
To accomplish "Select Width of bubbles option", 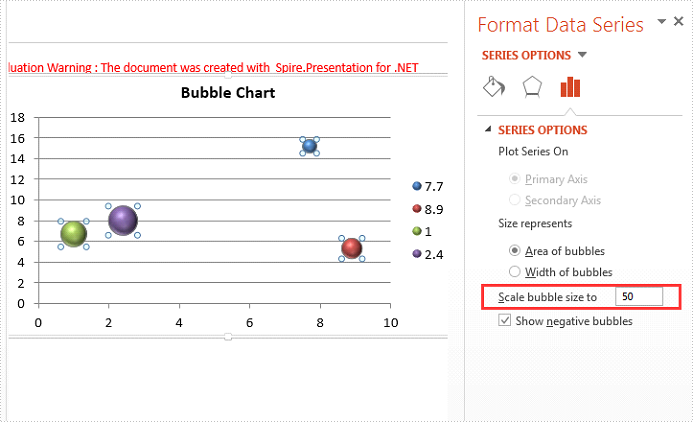I will (514, 271).
